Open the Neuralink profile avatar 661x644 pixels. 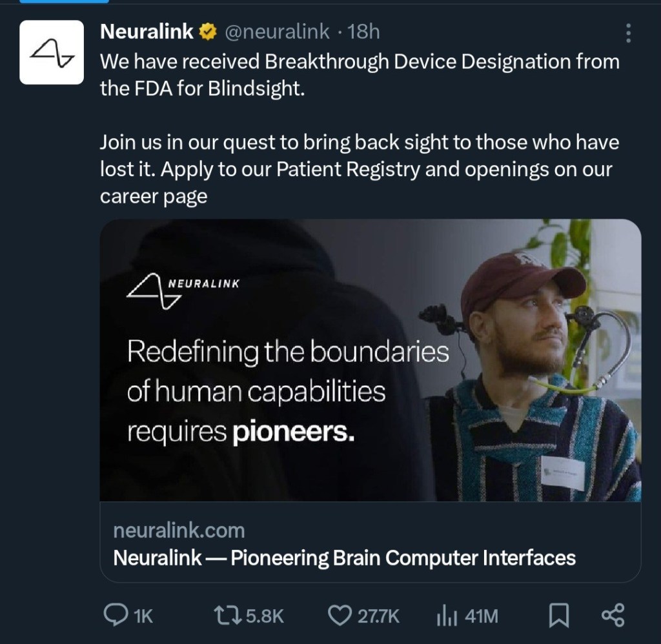tap(52, 52)
